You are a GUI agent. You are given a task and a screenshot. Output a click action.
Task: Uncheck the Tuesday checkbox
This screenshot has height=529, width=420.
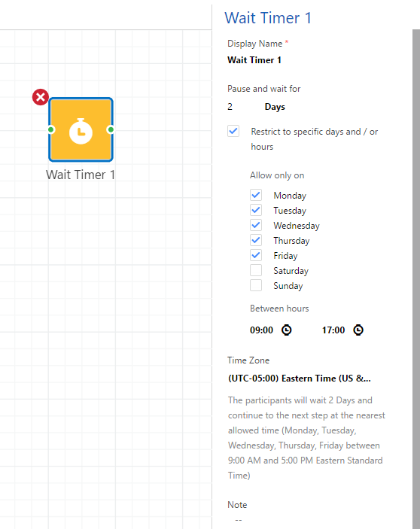click(x=256, y=210)
